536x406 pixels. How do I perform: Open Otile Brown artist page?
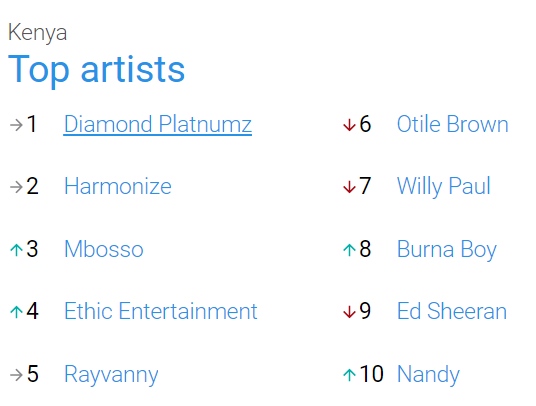coord(453,124)
